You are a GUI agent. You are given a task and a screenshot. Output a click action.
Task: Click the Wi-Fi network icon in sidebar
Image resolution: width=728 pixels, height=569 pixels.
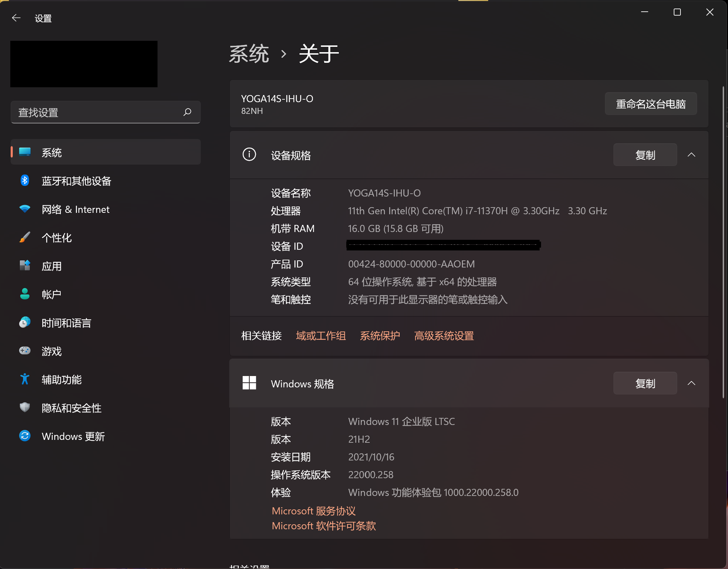(25, 209)
